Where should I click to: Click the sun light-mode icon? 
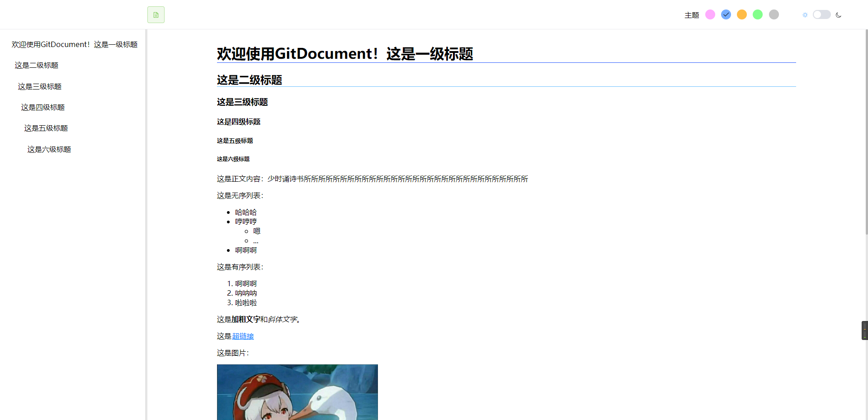(805, 15)
